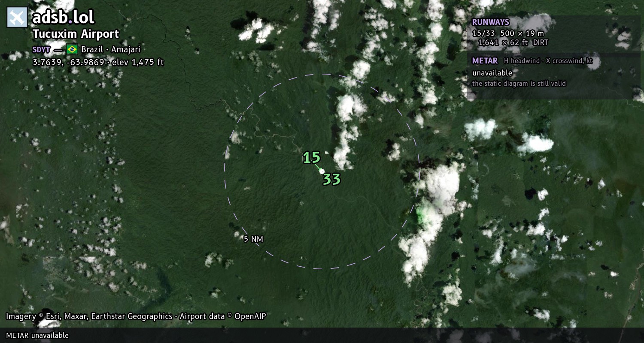Viewport: 644px width, 343px height.
Task: Select the runway 15 label
Action: tap(312, 158)
